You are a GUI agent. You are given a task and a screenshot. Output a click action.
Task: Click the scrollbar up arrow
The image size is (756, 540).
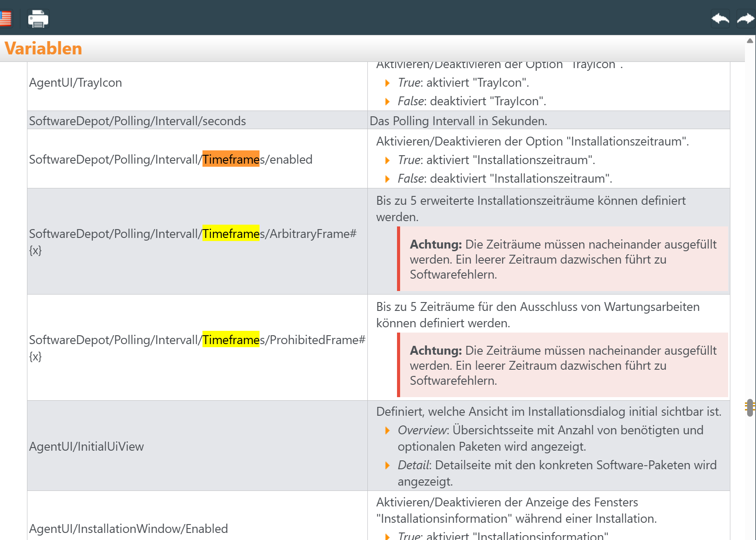750,41
